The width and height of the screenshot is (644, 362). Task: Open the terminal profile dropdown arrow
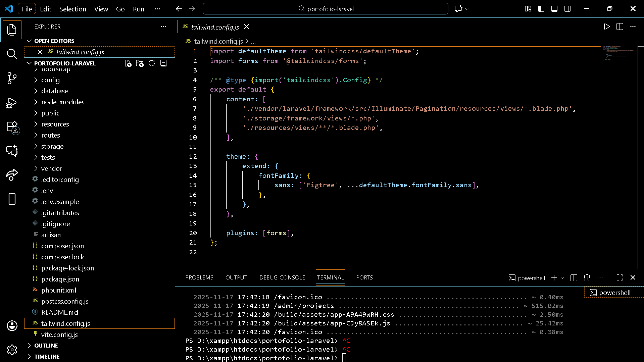tap(563, 278)
